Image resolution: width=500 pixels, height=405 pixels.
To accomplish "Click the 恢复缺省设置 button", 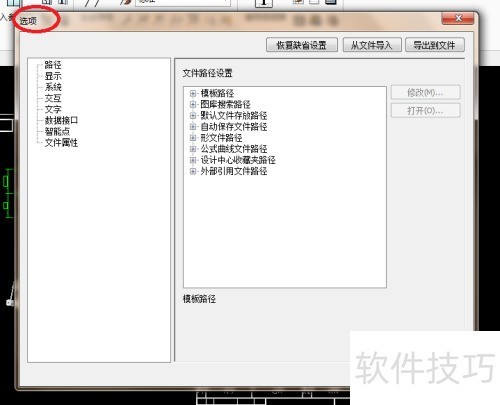I will pos(302,45).
